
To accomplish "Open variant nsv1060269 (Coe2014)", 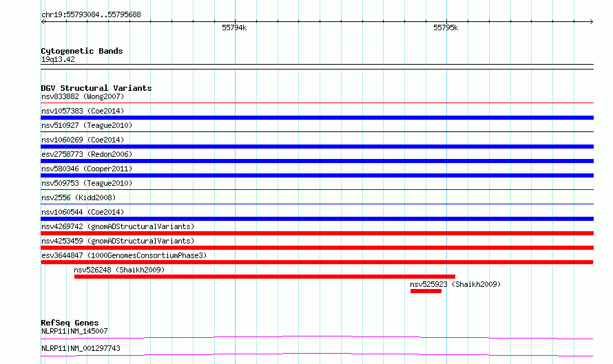I will (83, 140).
